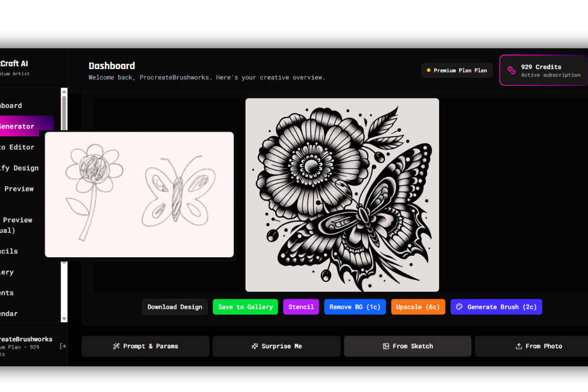Open the Stencil option
The height and width of the screenshot is (392, 588).
tap(301, 307)
